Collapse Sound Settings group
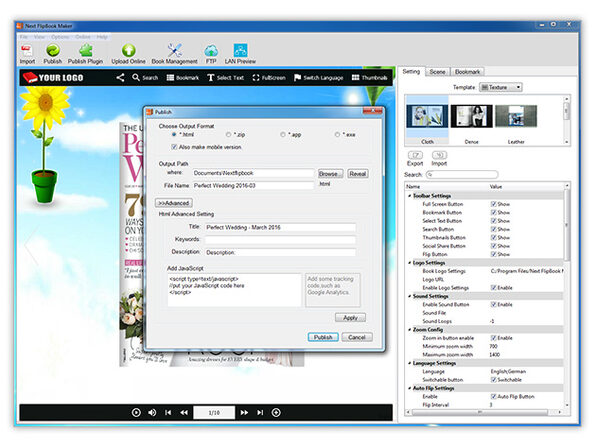The image size is (596, 447). (x=409, y=296)
